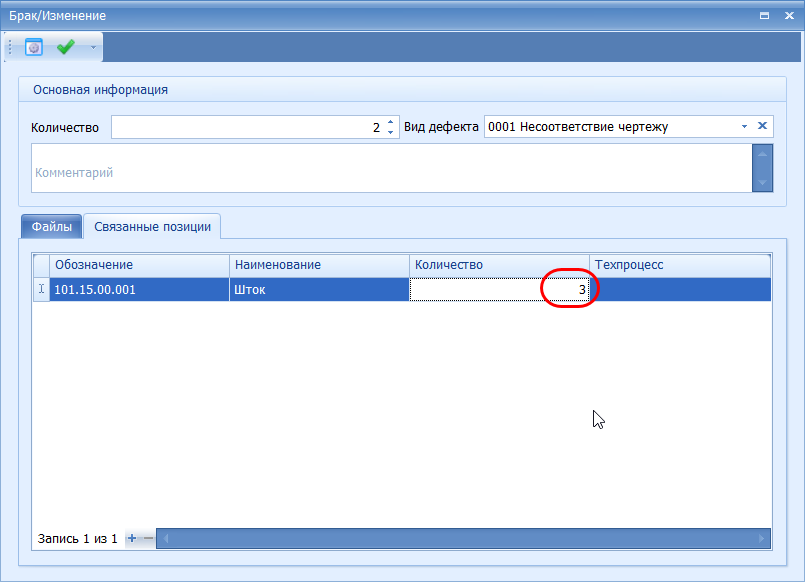Click the green checkmark confirm icon

pos(66,47)
